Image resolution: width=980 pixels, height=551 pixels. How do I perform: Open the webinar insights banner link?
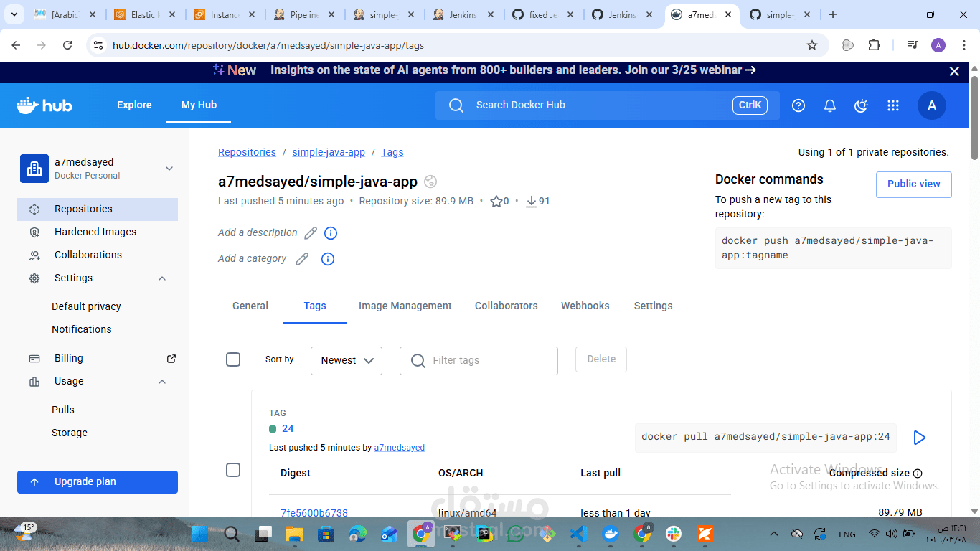point(506,70)
